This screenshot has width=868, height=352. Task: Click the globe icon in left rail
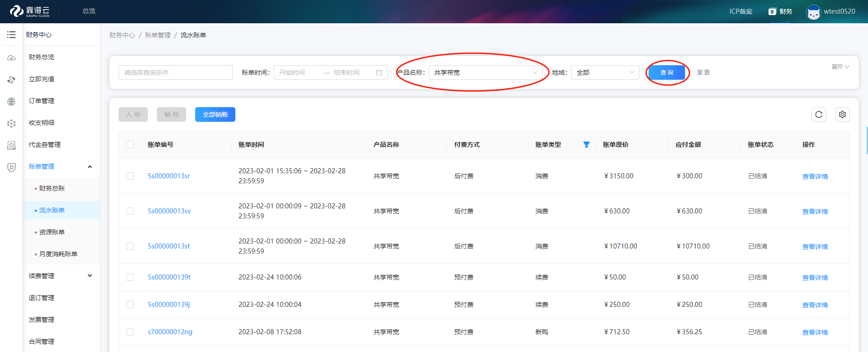(x=11, y=102)
